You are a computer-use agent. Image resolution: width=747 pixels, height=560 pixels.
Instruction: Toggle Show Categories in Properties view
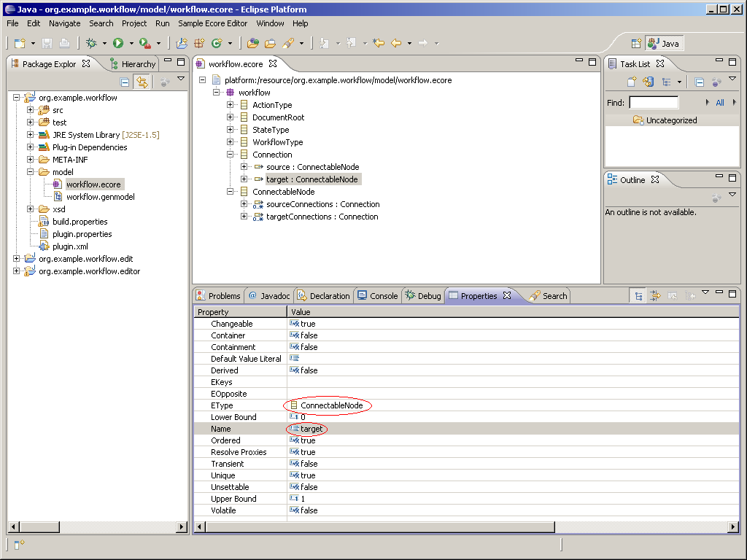tap(639, 296)
